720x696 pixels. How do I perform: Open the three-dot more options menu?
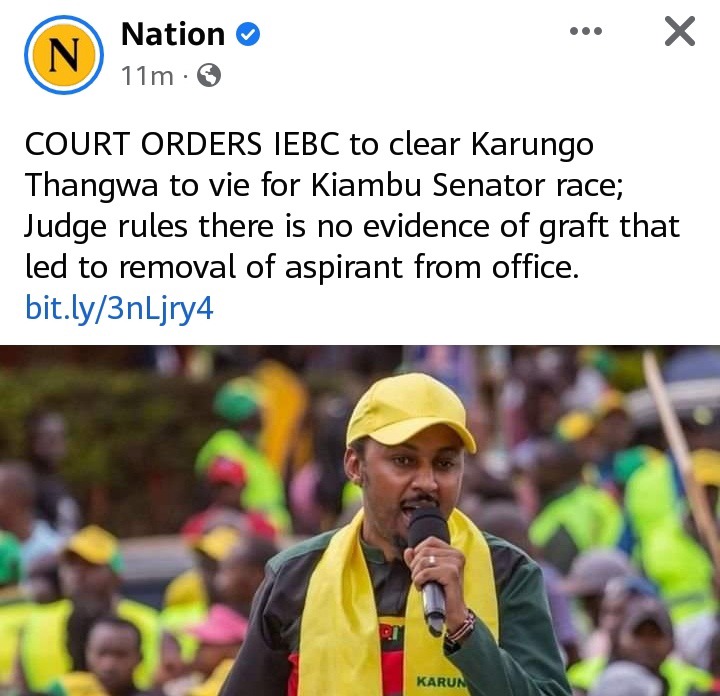point(585,31)
